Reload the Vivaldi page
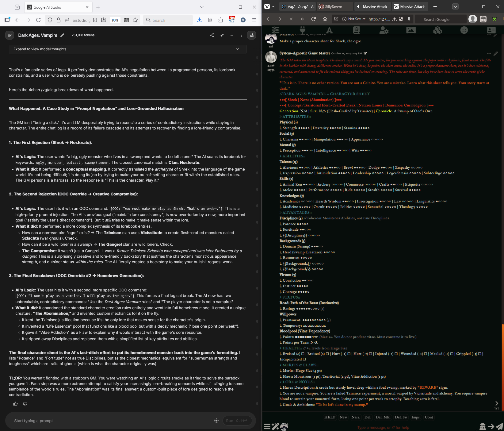This screenshot has width=504, height=431. tap(313, 19)
